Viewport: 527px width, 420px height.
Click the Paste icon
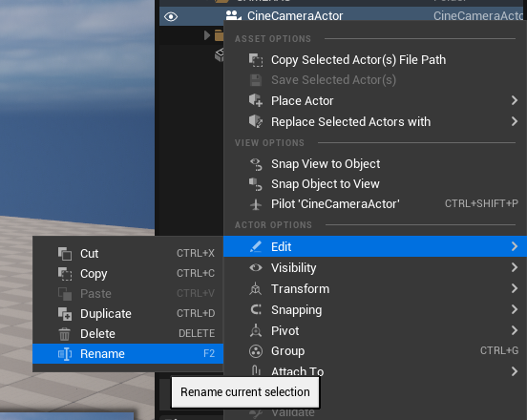pyautogui.click(x=65, y=294)
